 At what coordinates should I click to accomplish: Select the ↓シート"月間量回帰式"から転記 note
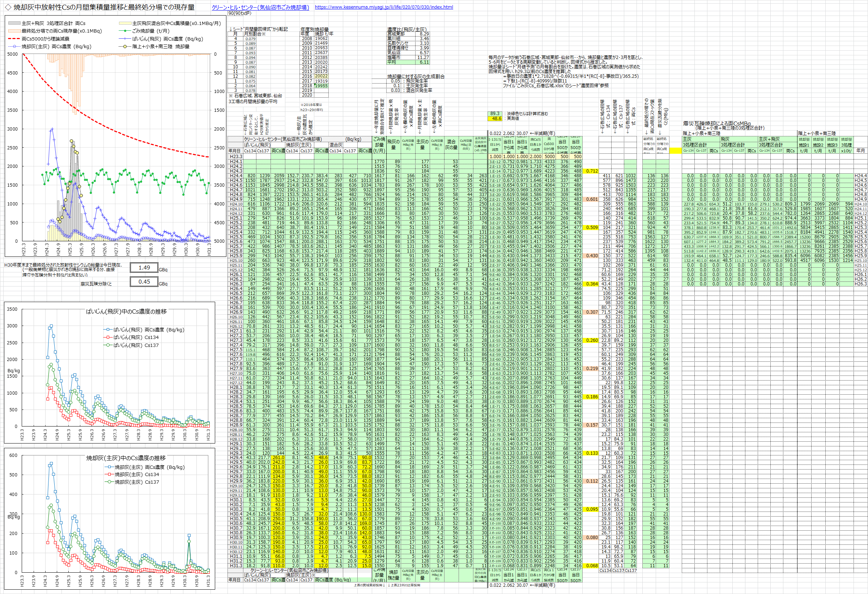tap(258, 29)
